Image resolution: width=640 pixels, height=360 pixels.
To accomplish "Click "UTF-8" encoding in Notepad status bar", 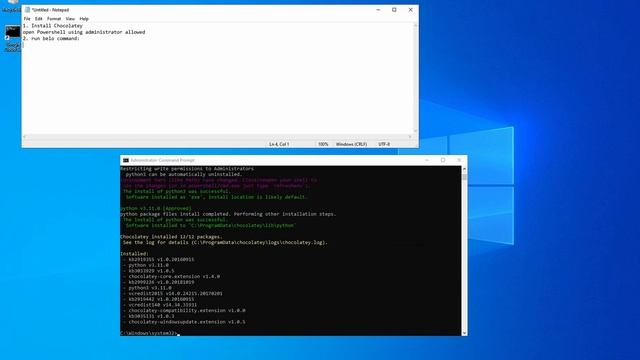I will click(x=384, y=144).
